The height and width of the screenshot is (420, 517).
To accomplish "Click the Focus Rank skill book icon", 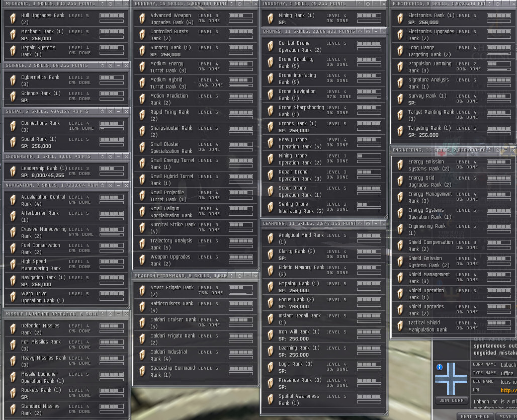I will (271, 303).
